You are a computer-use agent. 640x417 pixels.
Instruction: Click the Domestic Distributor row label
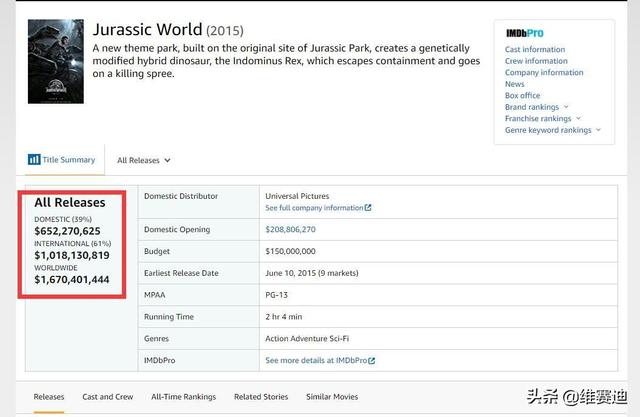pyautogui.click(x=181, y=196)
